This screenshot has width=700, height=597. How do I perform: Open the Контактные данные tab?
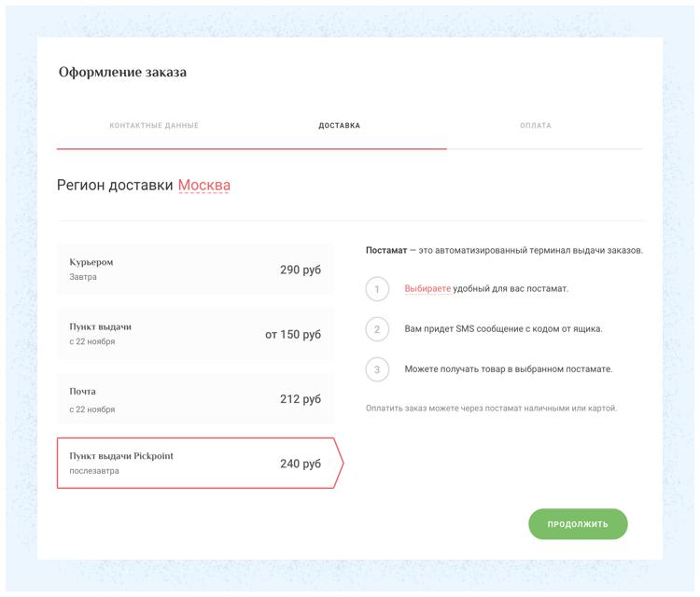(x=154, y=126)
